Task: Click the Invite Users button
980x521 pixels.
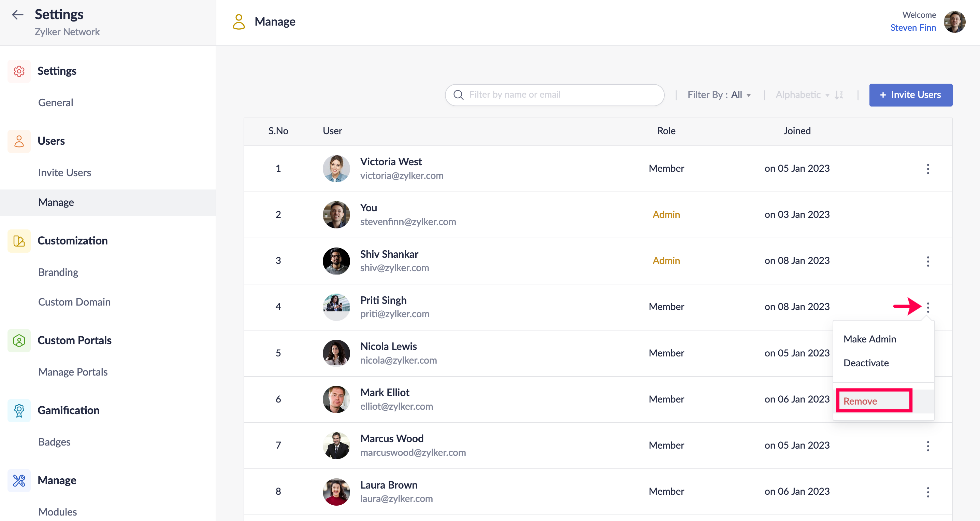Action: point(910,95)
